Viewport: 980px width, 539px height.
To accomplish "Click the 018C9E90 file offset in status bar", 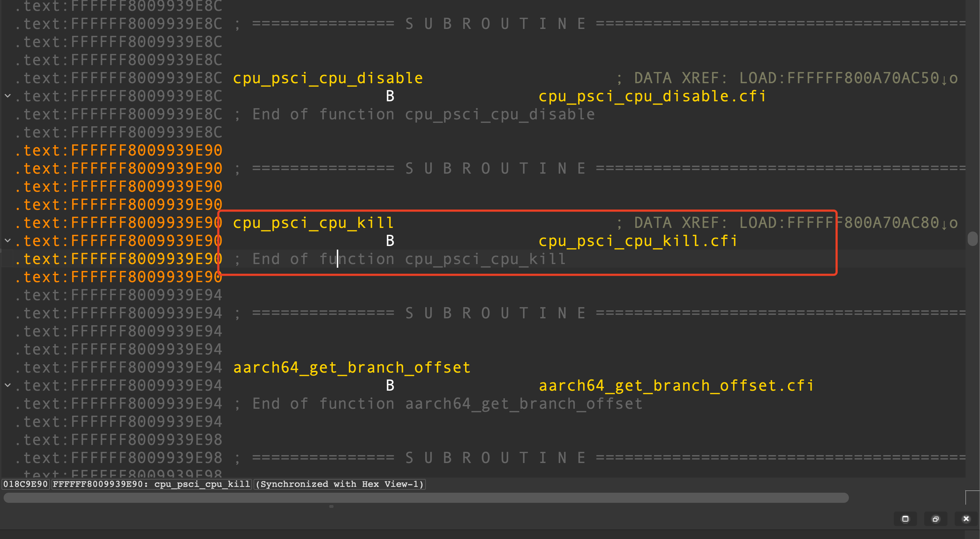I will pyautogui.click(x=25, y=484).
